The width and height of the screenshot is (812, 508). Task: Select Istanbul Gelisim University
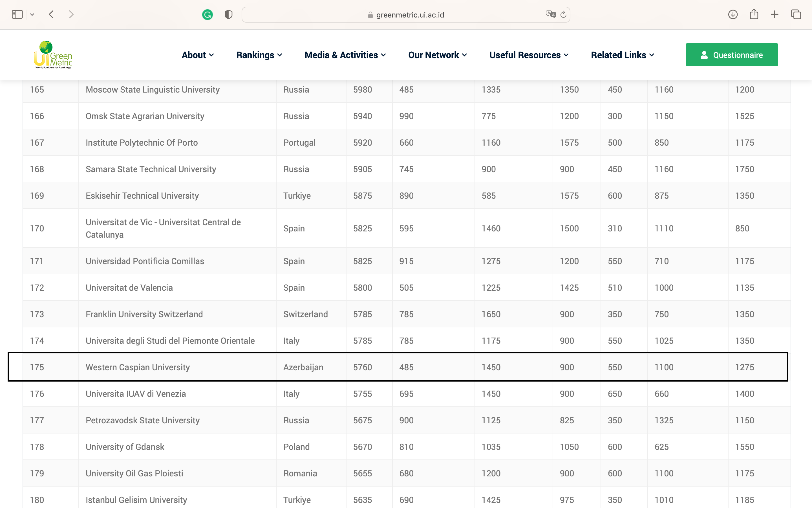click(x=136, y=500)
